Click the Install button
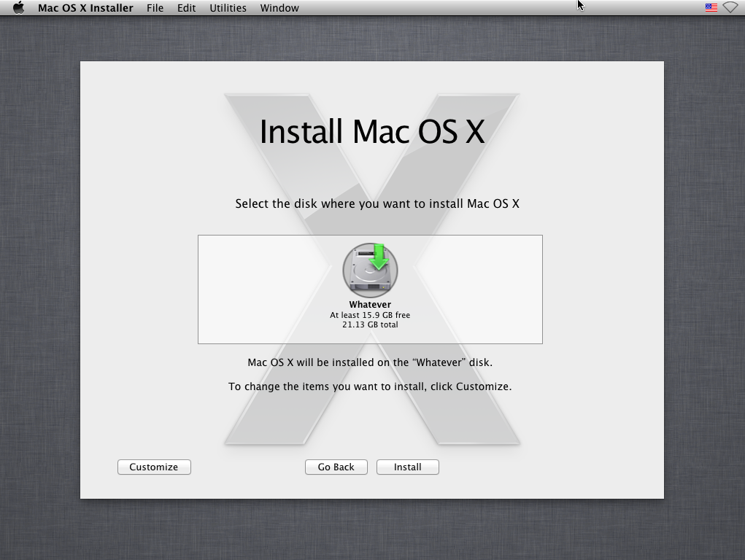This screenshot has height=560, width=745. (x=408, y=467)
